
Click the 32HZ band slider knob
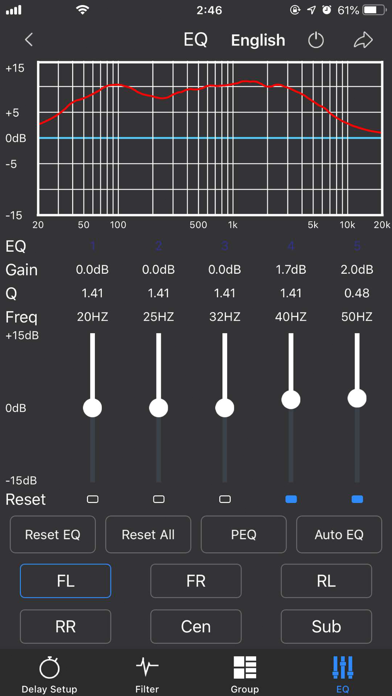[x=225, y=408]
